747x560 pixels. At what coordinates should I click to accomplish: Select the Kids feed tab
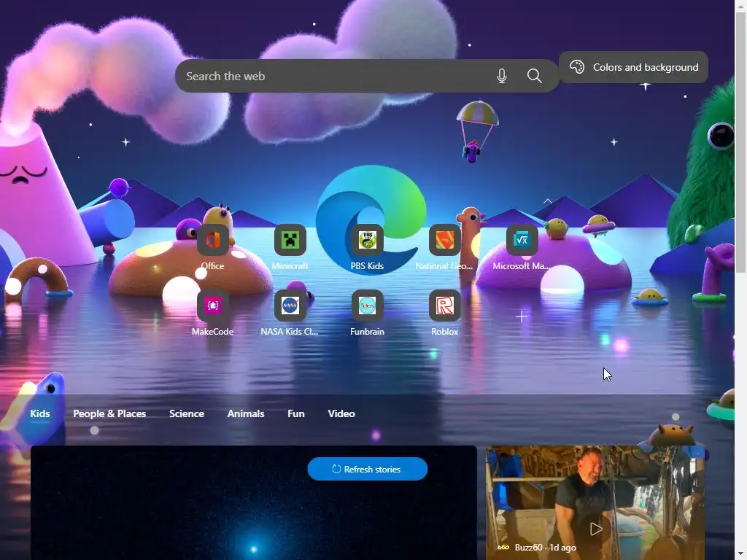coord(40,414)
